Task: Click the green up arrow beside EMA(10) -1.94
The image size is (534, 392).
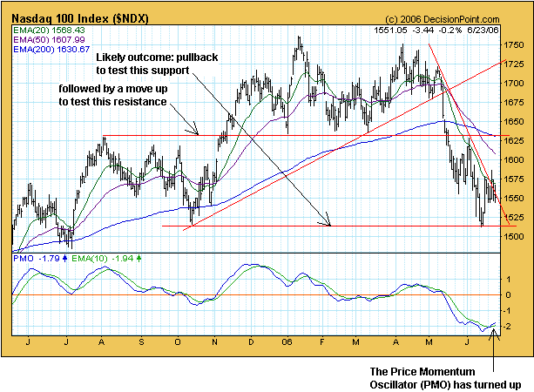Action: [140, 259]
